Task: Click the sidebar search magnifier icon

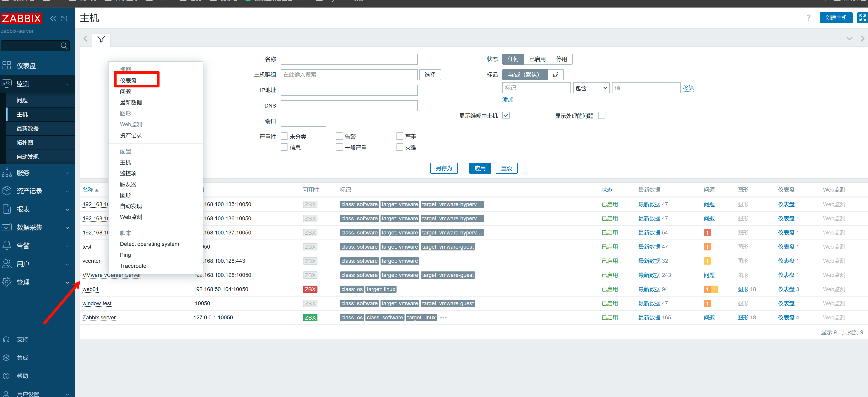Action: [x=64, y=46]
